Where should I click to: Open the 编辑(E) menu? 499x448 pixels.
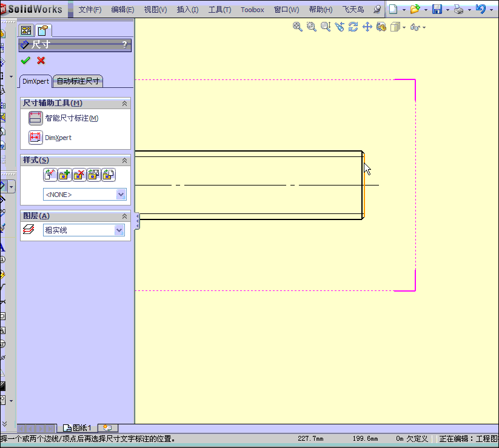[122, 10]
